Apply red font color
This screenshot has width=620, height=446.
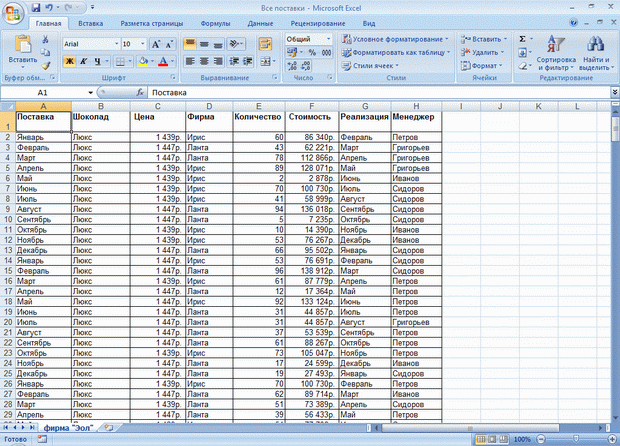(x=163, y=61)
